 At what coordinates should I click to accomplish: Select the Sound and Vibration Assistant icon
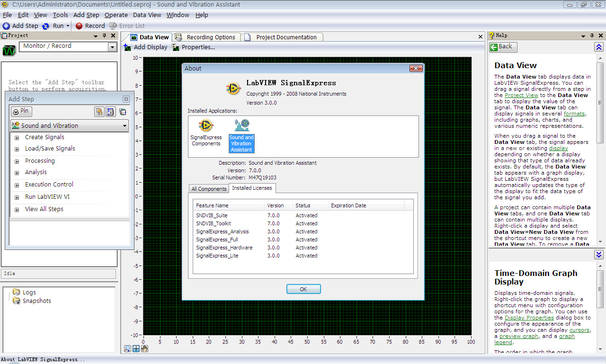[241, 135]
